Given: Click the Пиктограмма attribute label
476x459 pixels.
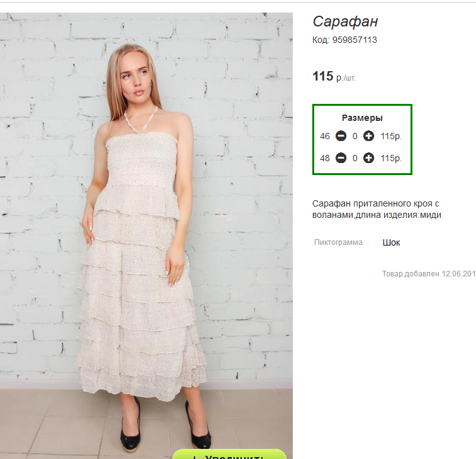Looking at the screenshot, I should click(x=338, y=242).
